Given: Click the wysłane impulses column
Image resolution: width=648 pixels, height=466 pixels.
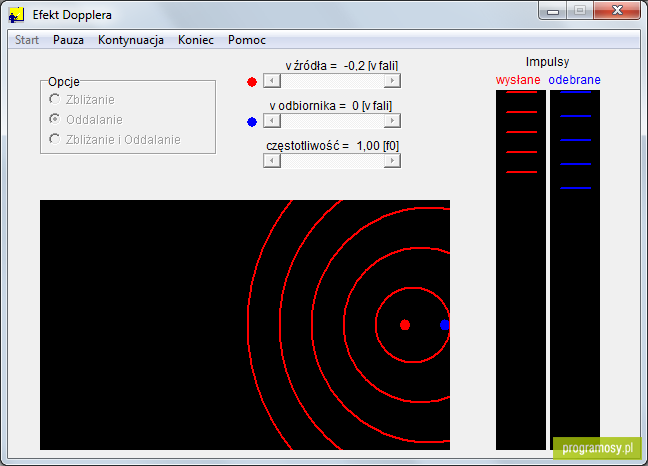Looking at the screenshot, I should point(521,270).
